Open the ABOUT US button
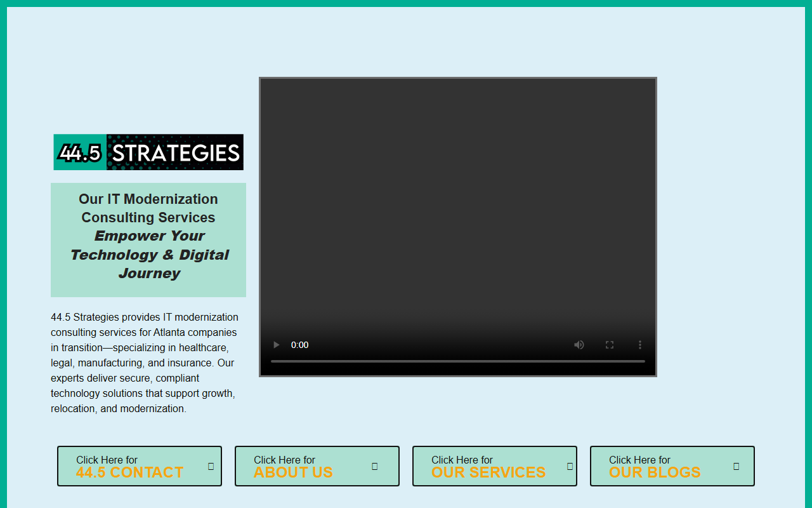812x508 pixels. pos(317,466)
